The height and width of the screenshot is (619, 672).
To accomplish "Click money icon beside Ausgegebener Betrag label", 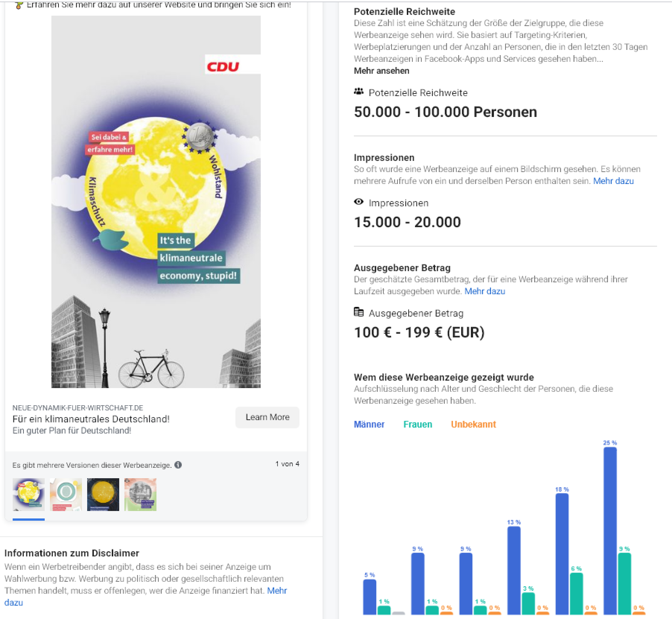I will click(x=358, y=312).
